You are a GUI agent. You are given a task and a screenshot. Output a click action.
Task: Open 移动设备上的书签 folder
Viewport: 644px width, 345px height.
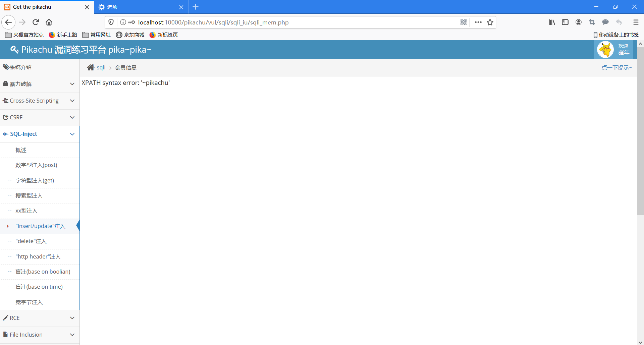[x=616, y=35]
